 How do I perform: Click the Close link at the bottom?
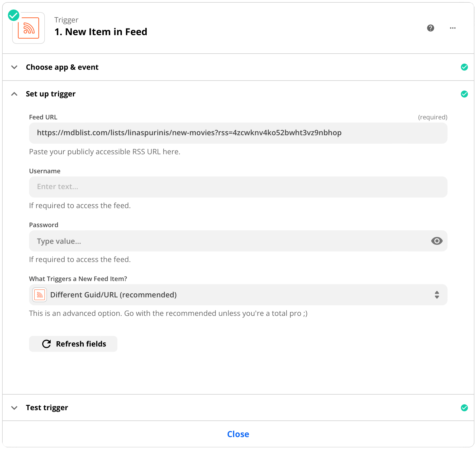(x=238, y=434)
